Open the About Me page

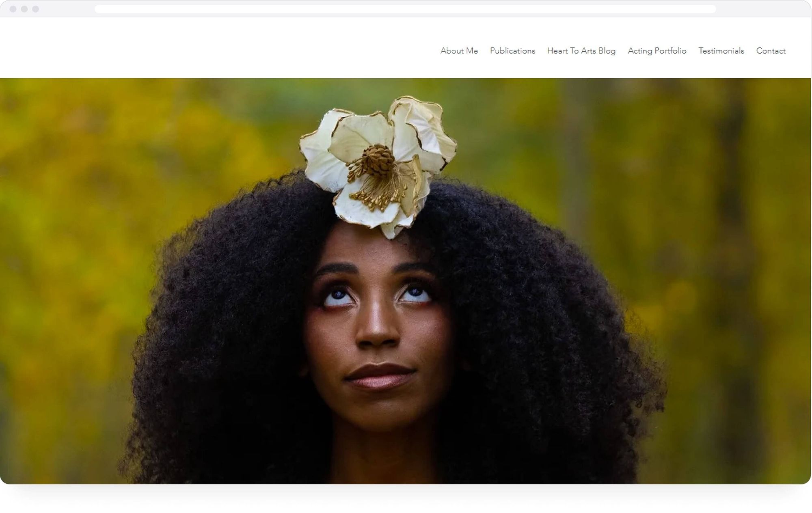[x=459, y=51]
